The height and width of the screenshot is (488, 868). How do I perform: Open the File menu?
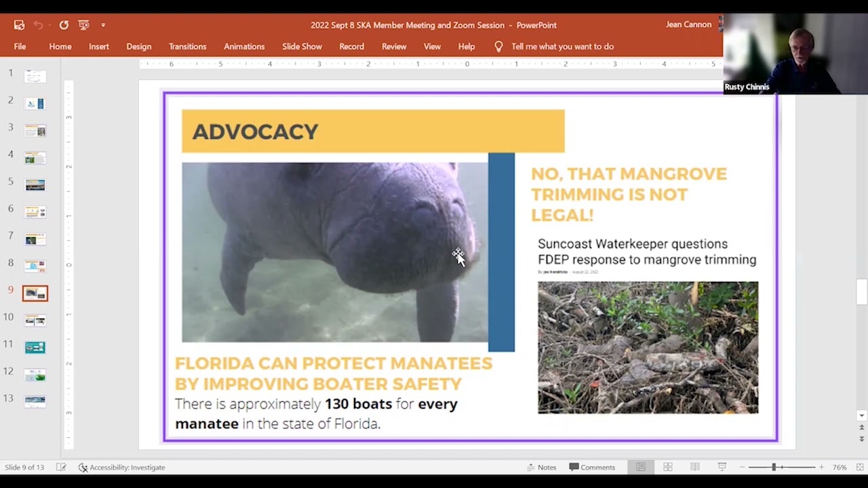point(20,47)
